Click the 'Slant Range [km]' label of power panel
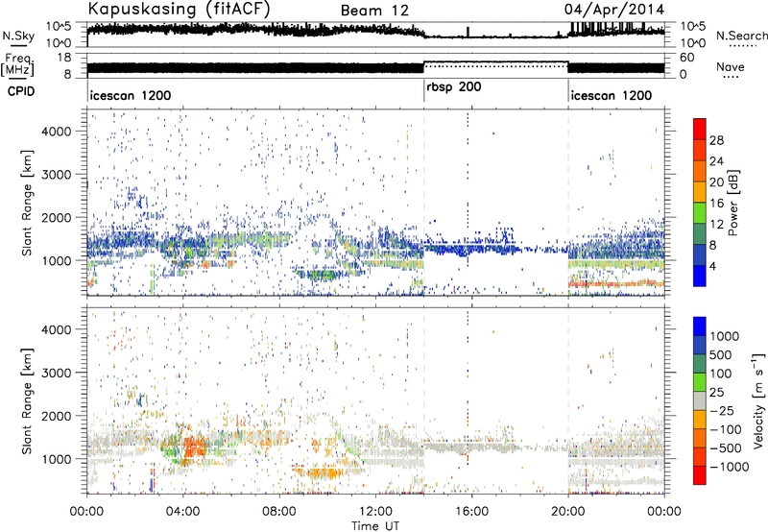This screenshot has width=768, height=532. (27, 203)
